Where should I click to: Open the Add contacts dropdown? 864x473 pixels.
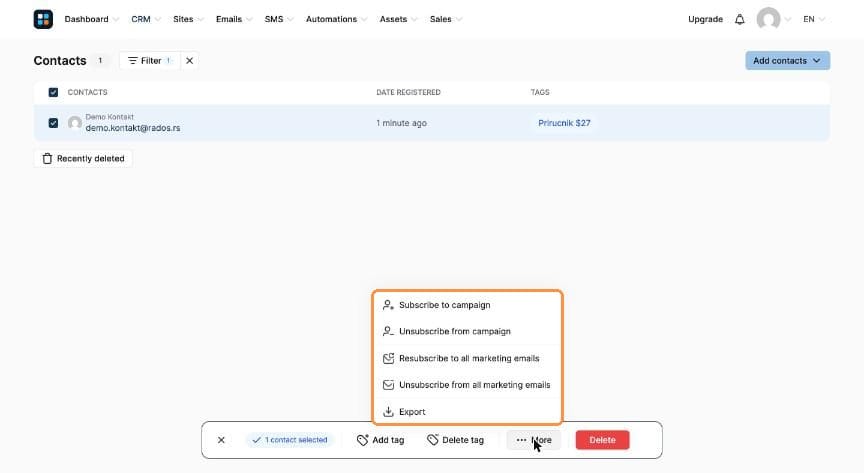(787, 61)
